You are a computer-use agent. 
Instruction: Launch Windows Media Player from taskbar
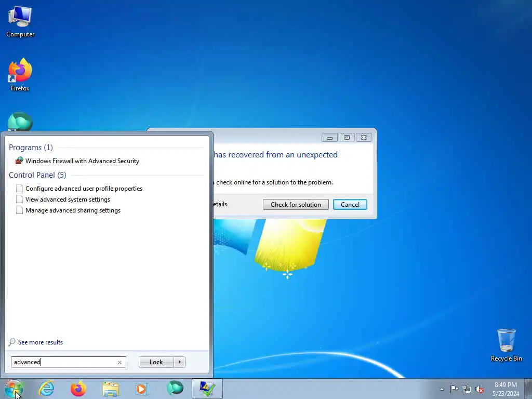pyautogui.click(x=142, y=389)
